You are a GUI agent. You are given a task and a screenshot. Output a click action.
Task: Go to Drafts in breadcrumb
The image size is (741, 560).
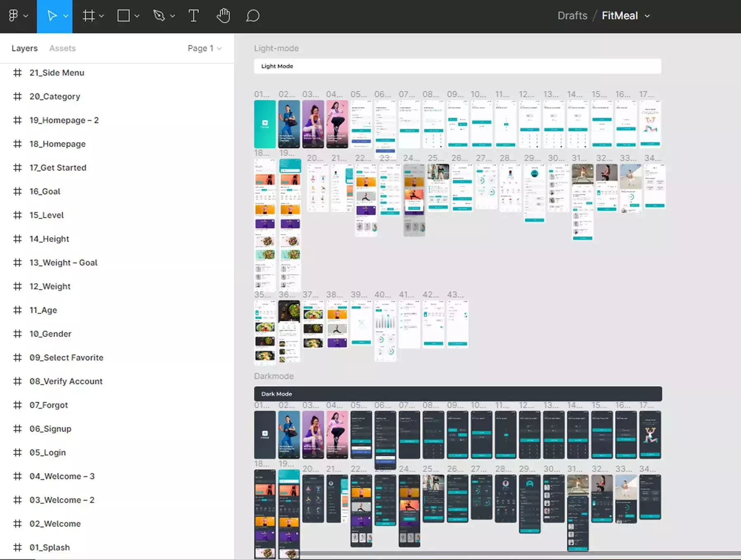point(572,16)
